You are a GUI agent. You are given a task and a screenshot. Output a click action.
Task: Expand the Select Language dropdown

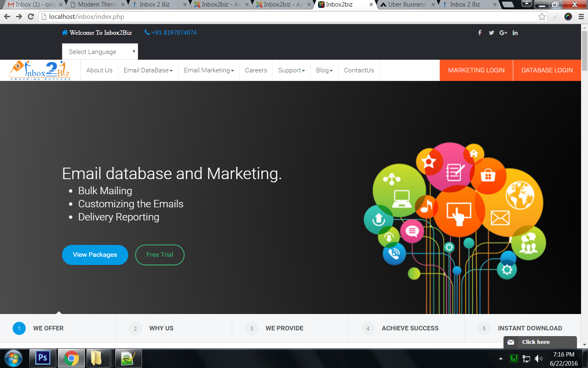(100, 52)
